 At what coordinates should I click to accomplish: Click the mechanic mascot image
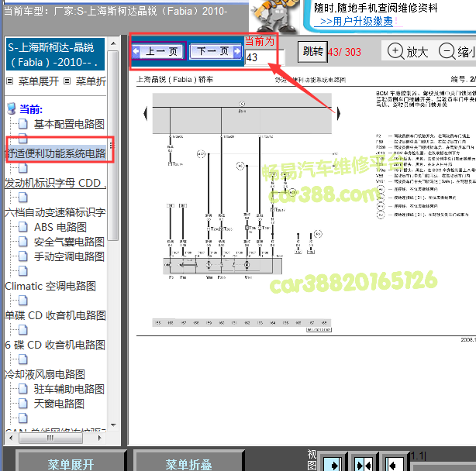coord(276,16)
